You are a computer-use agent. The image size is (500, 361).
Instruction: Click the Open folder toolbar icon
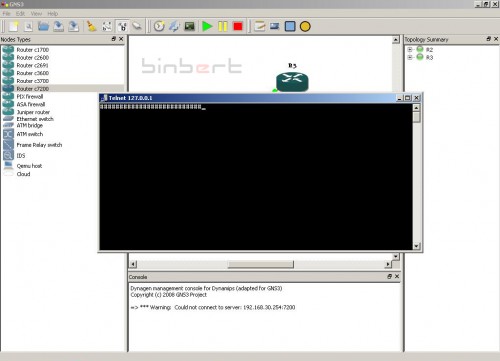click(43, 26)
